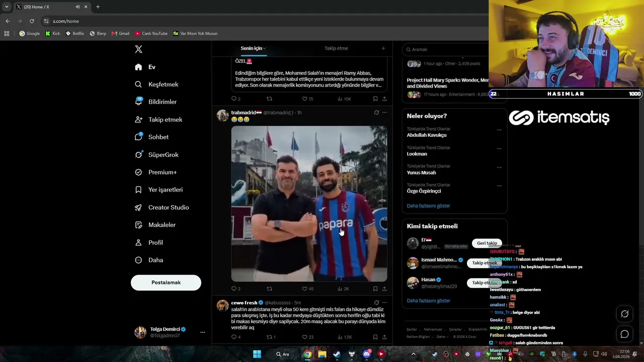
Task: Open SüperGrok icon in sidebar
Action: [x=138, y=154]
